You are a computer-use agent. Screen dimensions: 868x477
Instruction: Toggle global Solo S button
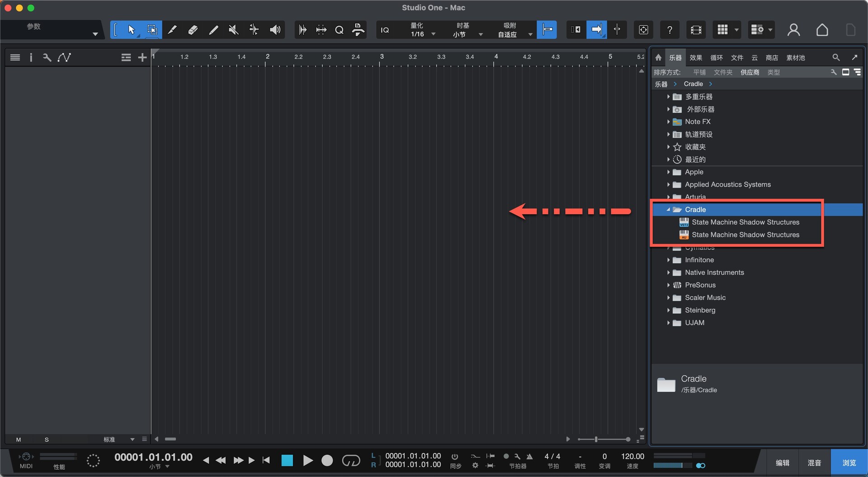47,439
